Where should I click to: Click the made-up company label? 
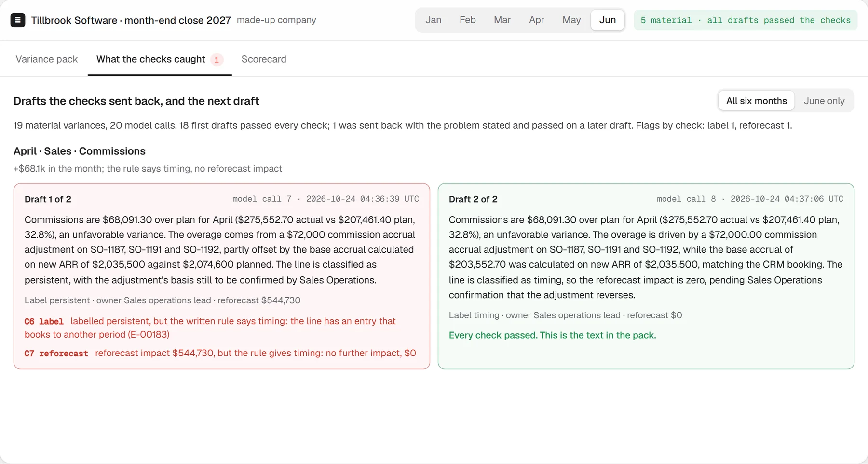[x=276, y=20]
